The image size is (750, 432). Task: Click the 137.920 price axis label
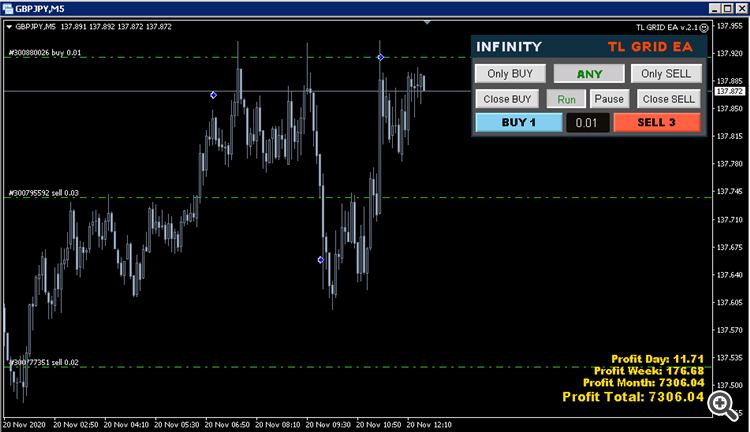point(729,53)
